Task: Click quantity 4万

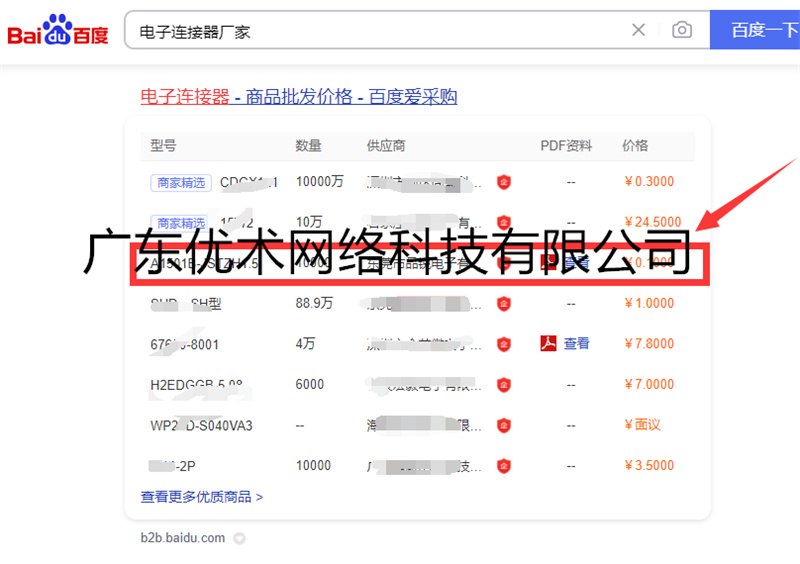Action: click(x=305, y=344)
